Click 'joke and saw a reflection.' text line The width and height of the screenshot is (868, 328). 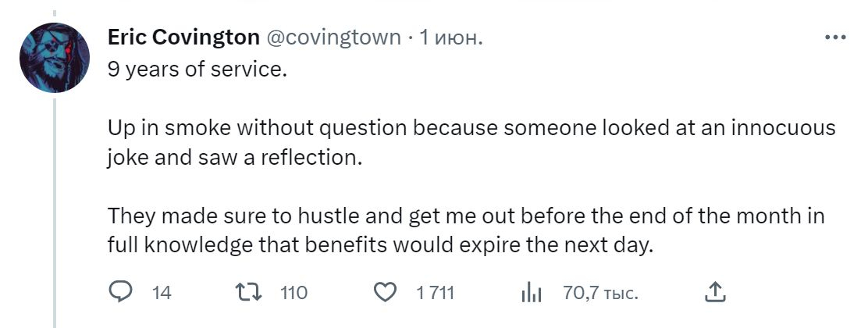pos(236,157)
